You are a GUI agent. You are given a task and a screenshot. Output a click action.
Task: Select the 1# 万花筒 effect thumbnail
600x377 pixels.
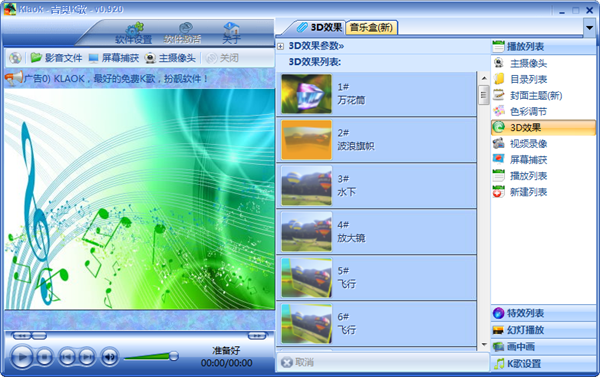(306, 94)
